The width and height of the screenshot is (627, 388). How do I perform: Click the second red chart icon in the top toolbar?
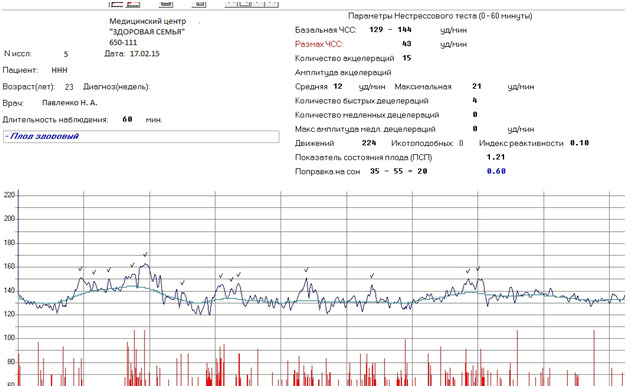coord(133,4)
